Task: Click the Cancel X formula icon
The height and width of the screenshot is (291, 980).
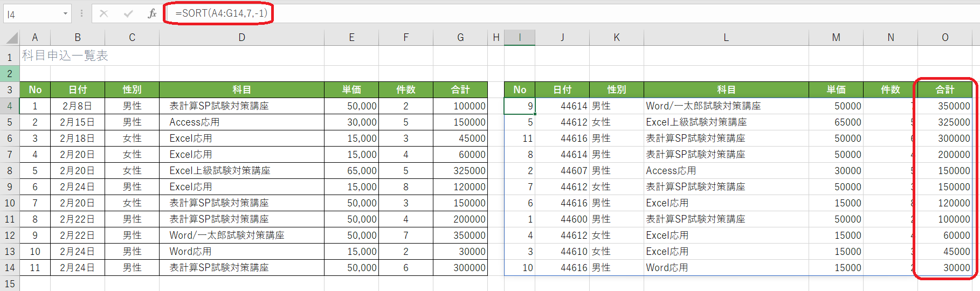Action: (x=103, y=13)
